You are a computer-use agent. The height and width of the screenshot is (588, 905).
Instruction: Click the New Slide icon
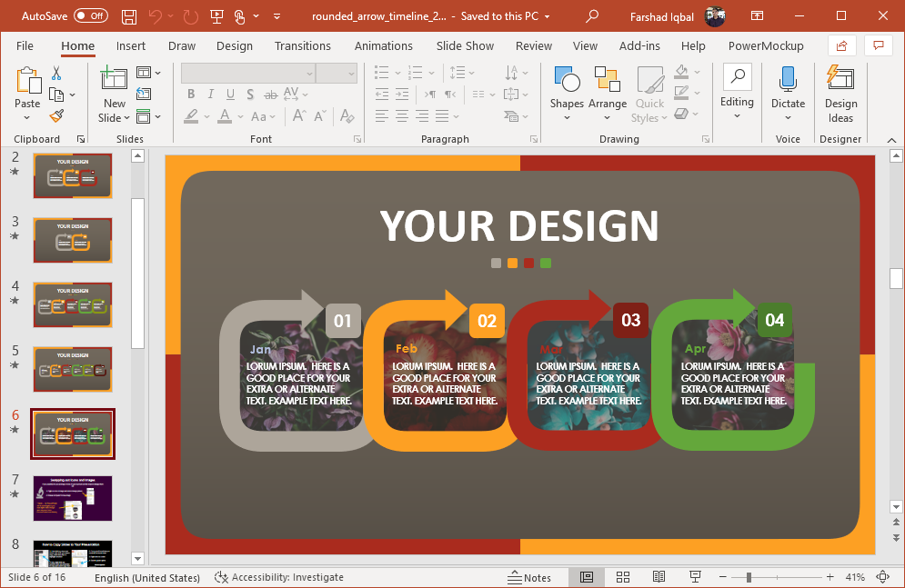coord(114,78)
